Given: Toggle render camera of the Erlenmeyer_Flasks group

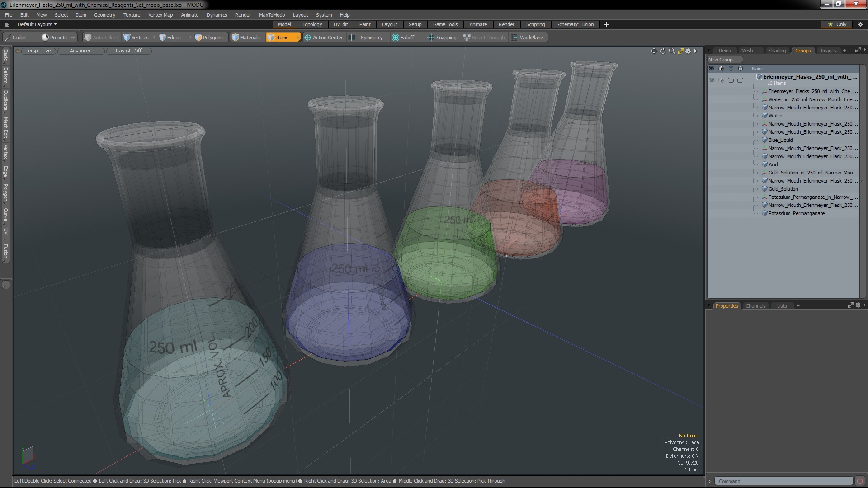Looking at the screenshot, I should [x=722, y=80].
